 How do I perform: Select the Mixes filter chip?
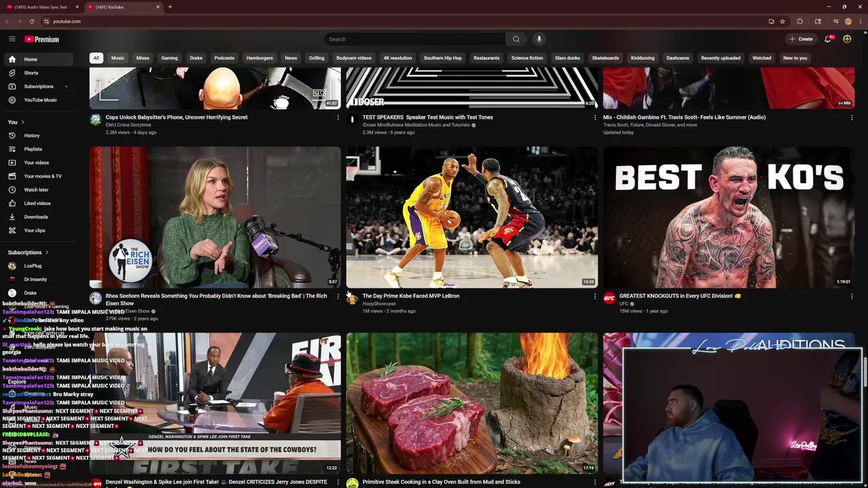[142, 58]
